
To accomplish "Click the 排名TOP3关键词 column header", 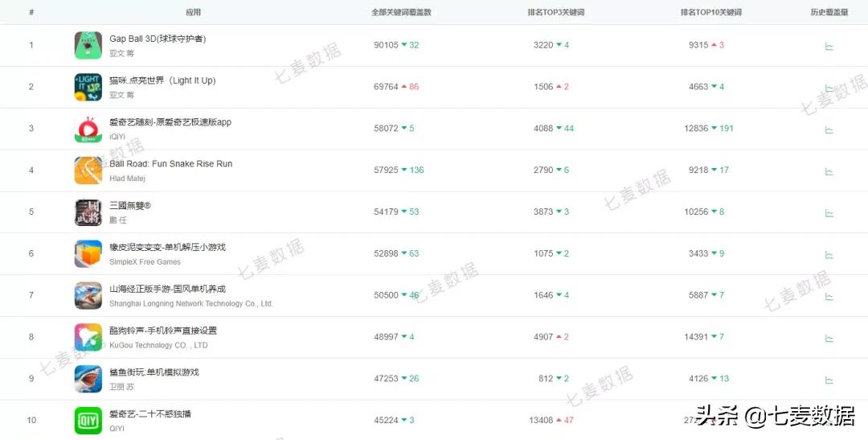I will [556, 12].
